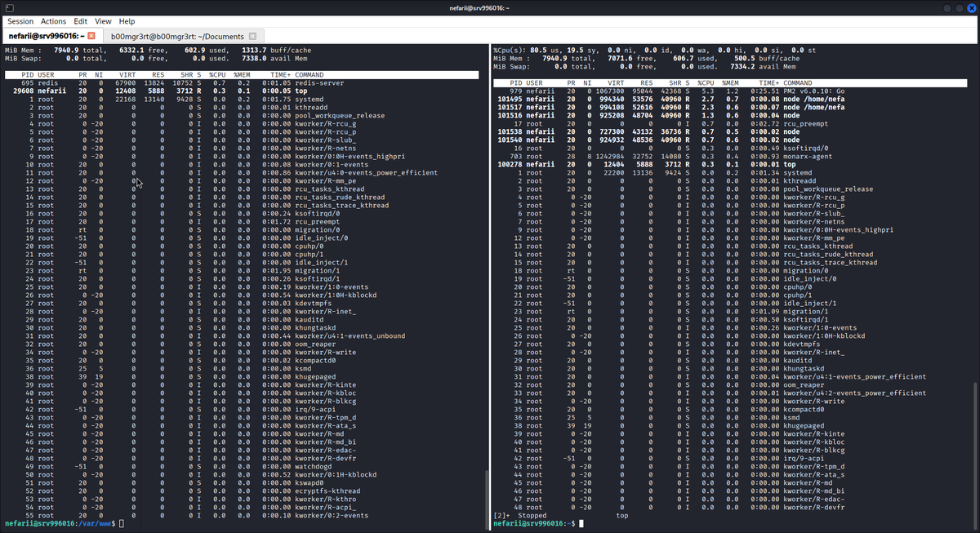Open the View menu
The height and width of the screenshot is (533, 980).
tap(103, 21)
